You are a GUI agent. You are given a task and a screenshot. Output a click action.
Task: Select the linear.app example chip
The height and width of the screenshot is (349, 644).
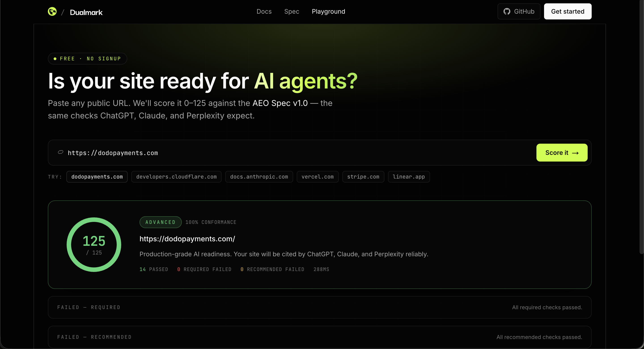tap(409, 177)
